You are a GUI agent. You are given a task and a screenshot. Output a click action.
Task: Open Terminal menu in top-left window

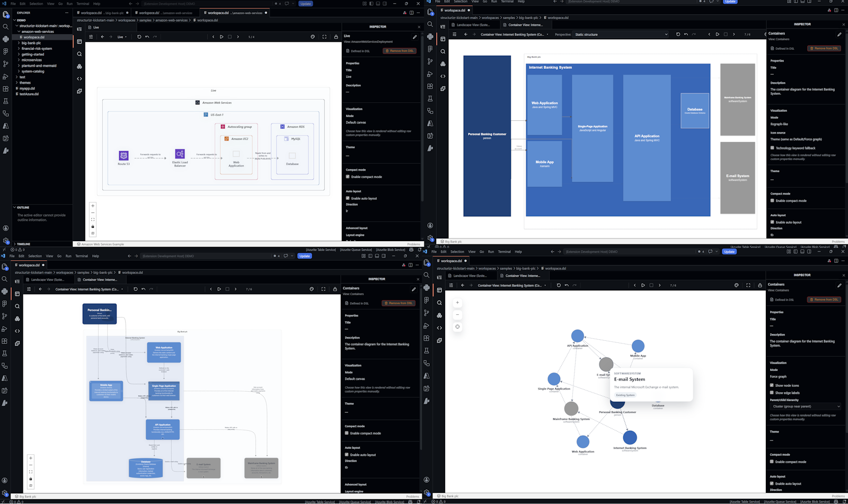click(x=83, y=4)
